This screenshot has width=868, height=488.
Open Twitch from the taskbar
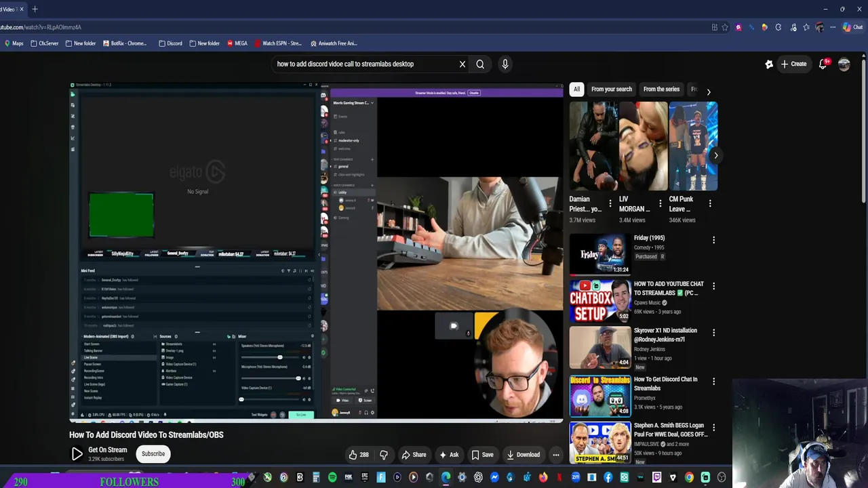[656, 478]
